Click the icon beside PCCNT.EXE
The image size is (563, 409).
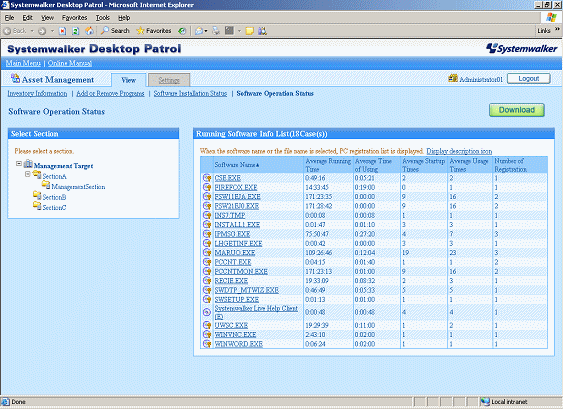[x=207, y=262]
